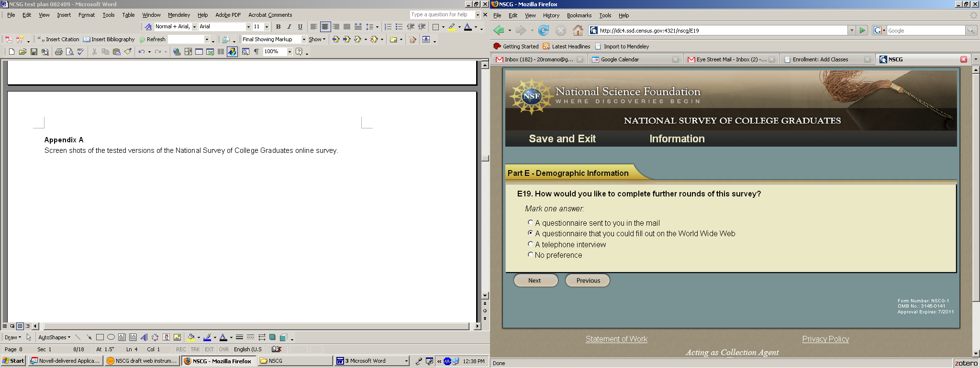Switch to the Google Calendar tab

pyautogui.click(x=635, y=59)
